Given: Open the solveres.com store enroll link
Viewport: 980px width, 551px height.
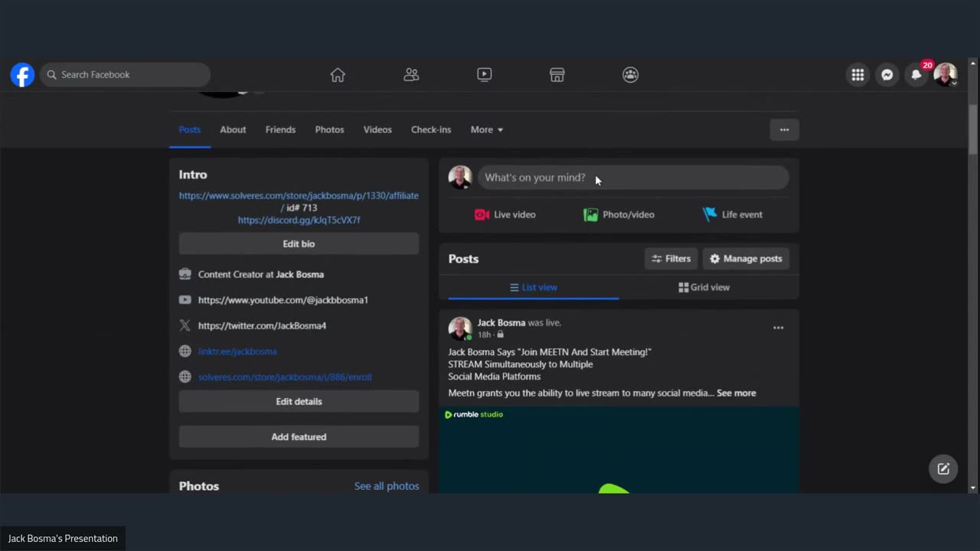Looking at the screenshot, I should tap(285, 377).
